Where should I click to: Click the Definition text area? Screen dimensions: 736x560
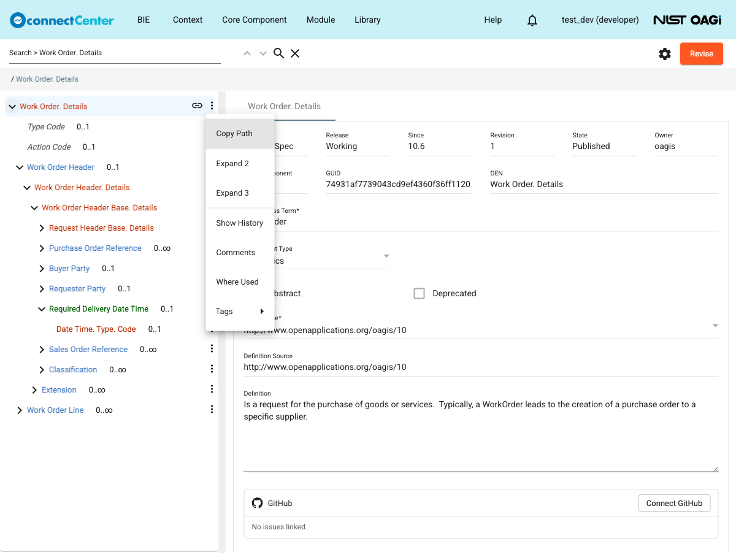coord(481,434)
